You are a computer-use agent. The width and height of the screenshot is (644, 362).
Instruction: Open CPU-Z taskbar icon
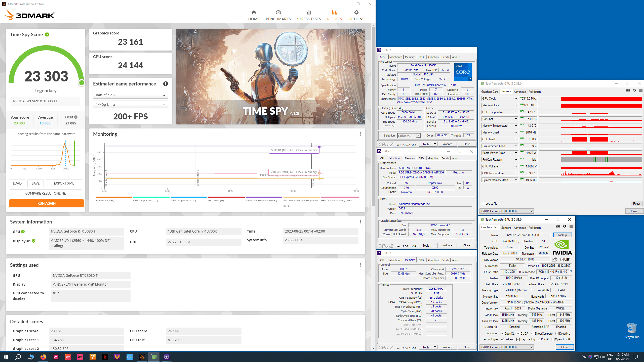pyautogui.click(x=166, y=357)
